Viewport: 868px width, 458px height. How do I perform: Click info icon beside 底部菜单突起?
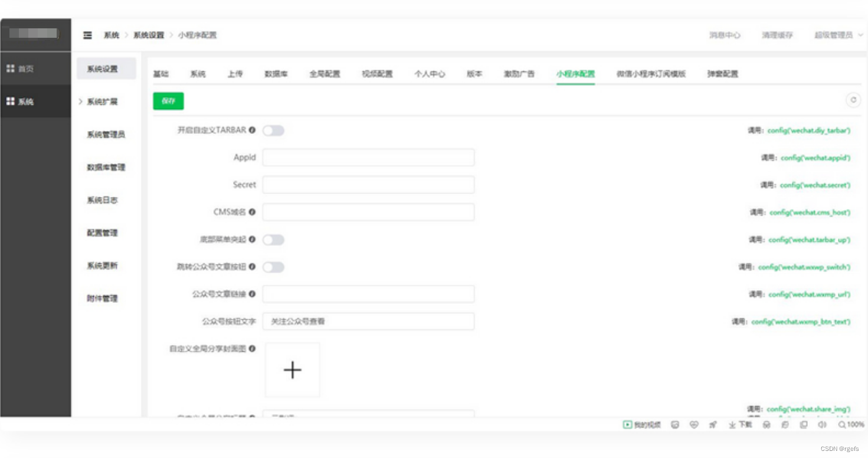[252, 240]
